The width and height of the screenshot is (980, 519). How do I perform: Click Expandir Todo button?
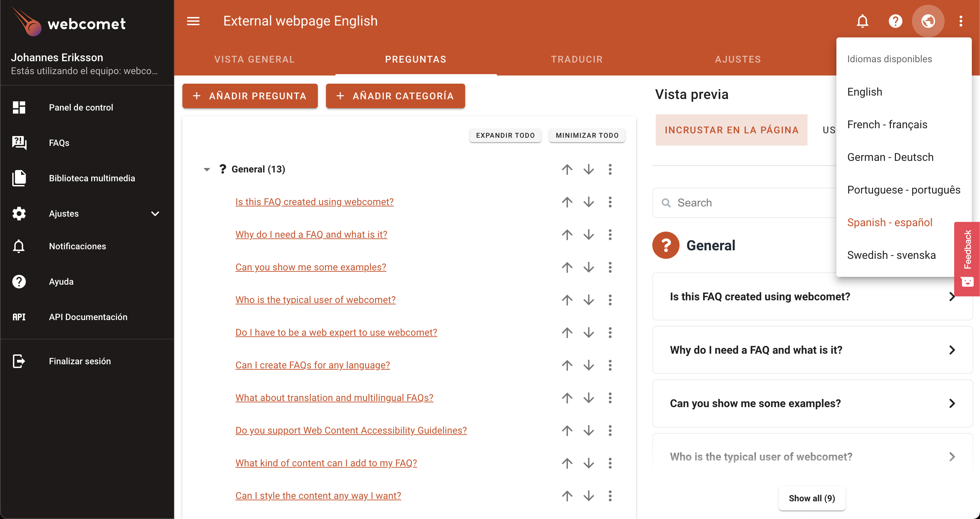(x=505, y=135)
